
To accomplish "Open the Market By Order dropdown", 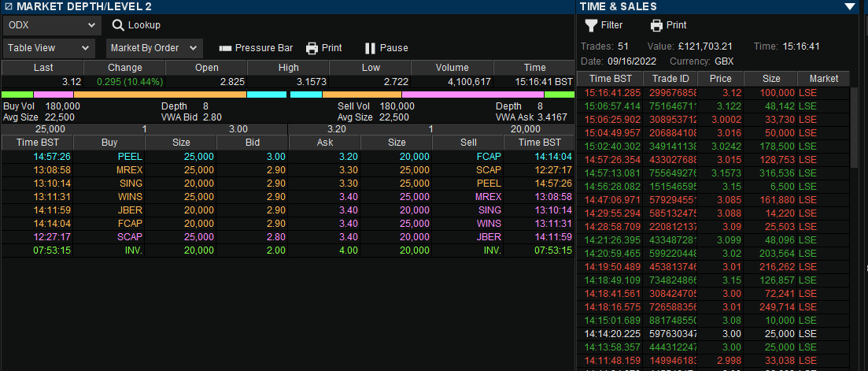I will [x=154, y=48].
